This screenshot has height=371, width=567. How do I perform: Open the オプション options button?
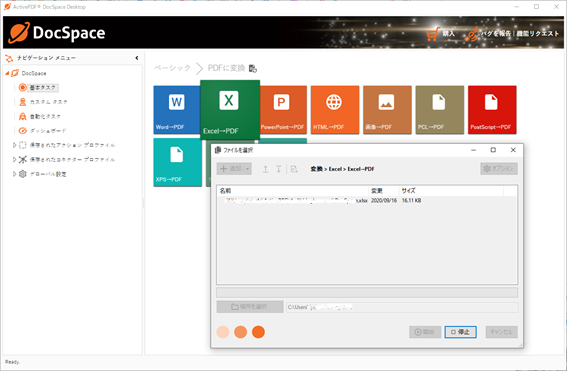(x=499, y=169)
